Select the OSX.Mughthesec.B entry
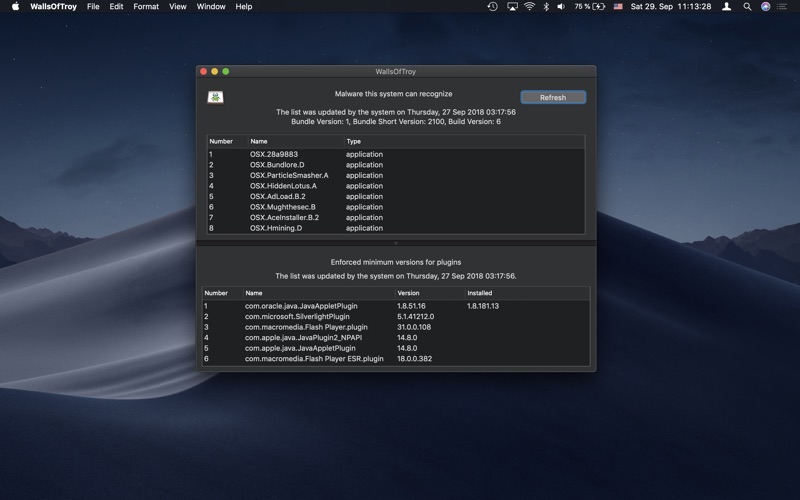This screenshot has width=800, height=500. pos(396,207)
